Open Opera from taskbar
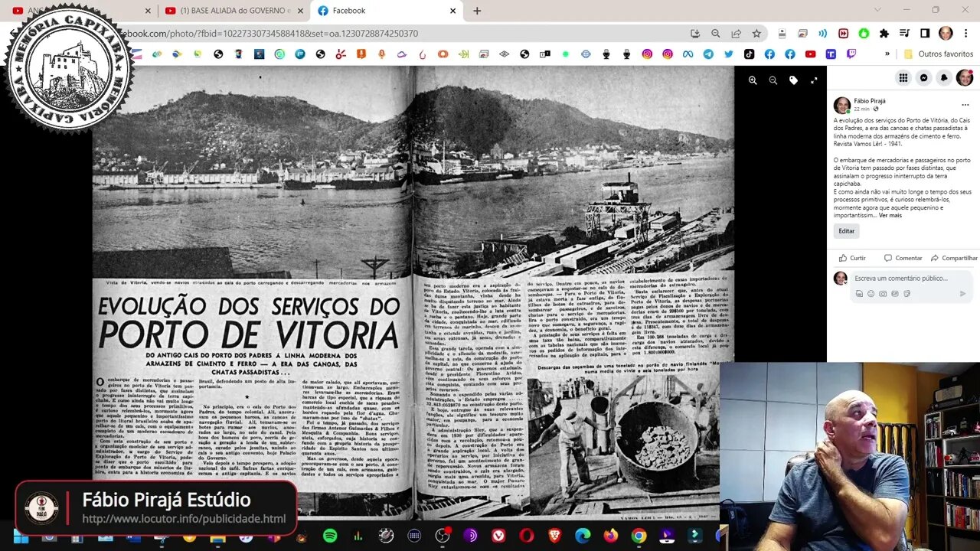This screenshot has width=980, height=551. coord(526,536)
